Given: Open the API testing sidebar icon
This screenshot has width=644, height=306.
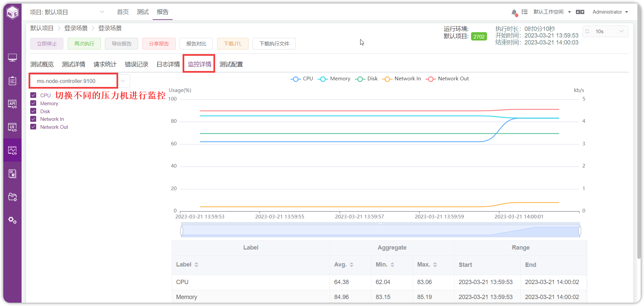Looking at the screenshot, I should point(12,104).
